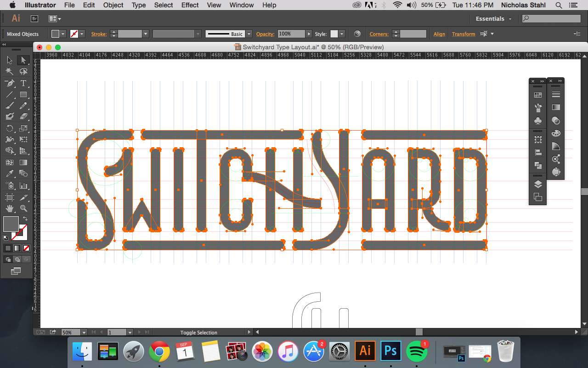588x368 pixels.
Task: Enable Draw Normal mode
Action: (8, 259)
